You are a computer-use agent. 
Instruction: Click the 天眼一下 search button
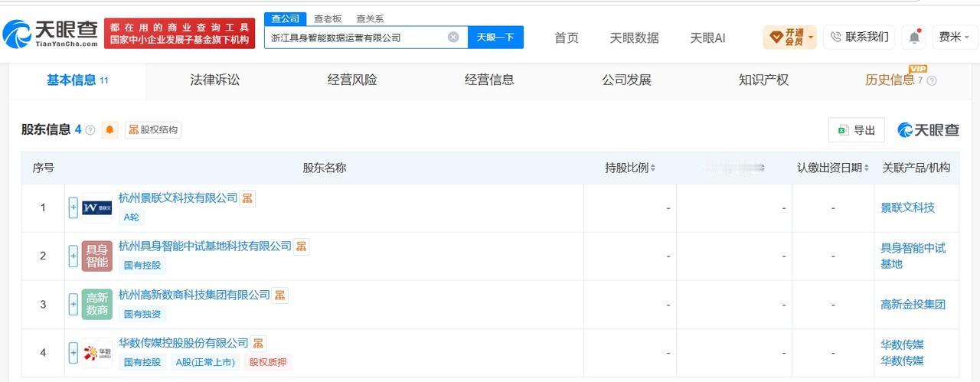click(495, 37)
